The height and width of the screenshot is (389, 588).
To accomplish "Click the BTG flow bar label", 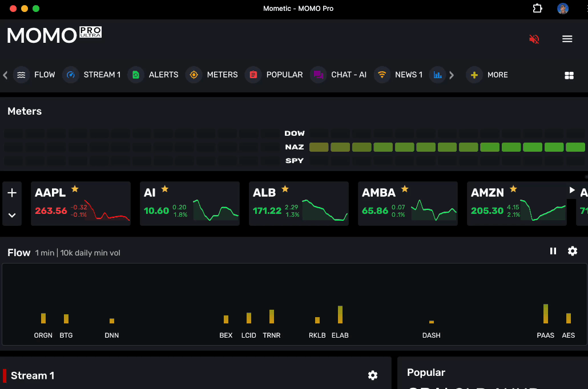I will pyautogui.click(x=66, y=335).
